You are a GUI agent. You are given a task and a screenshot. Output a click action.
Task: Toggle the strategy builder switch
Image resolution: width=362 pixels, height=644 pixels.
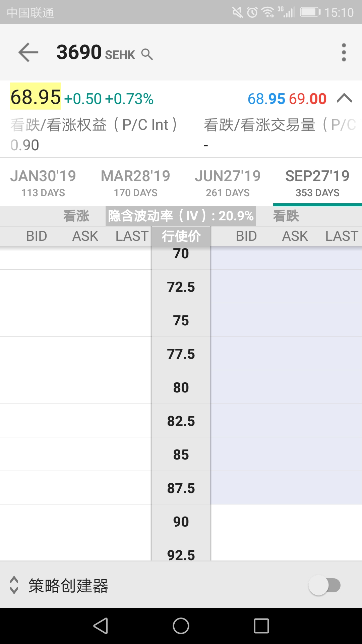point(324,585)
